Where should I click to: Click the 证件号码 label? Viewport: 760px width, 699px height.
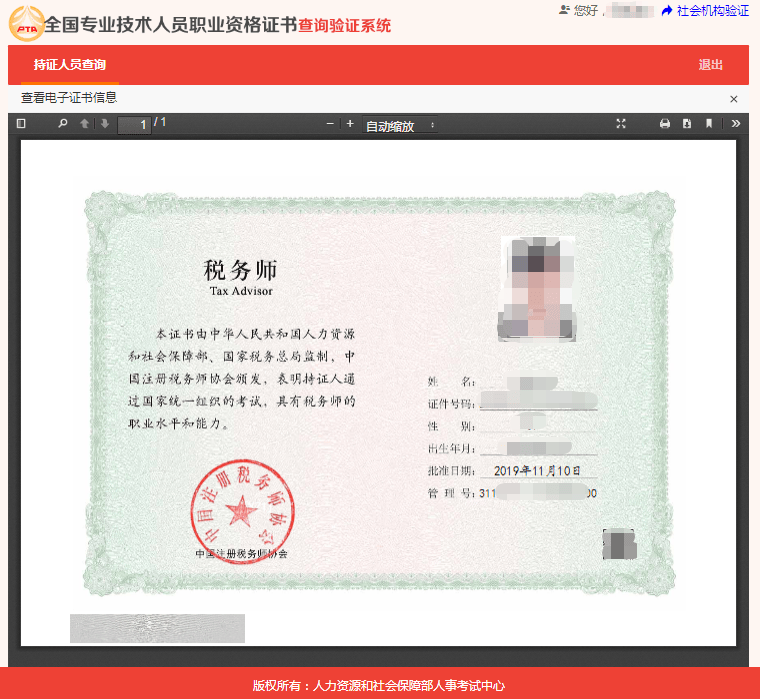click(451, 404)
